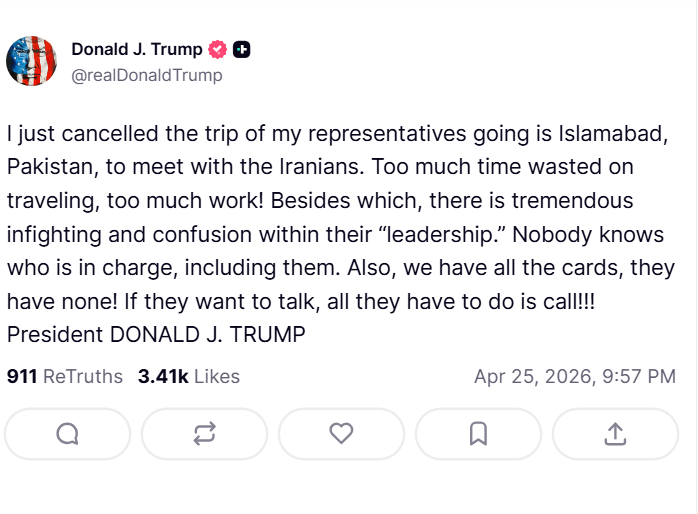Share the post via the upload icon

tap(615, 433)
